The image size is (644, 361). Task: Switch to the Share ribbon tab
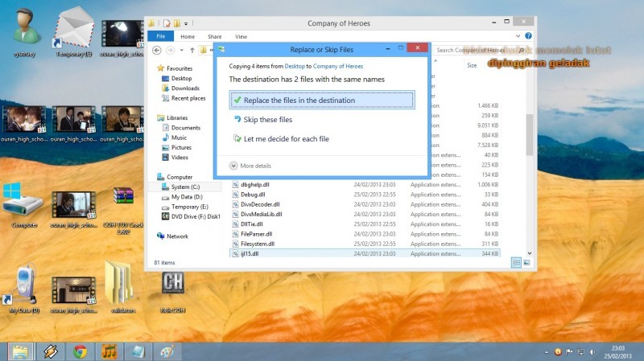[214, 36]
